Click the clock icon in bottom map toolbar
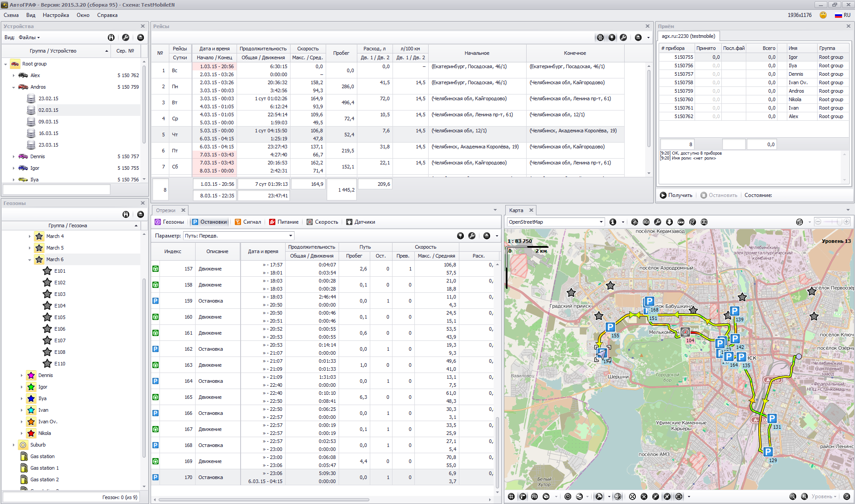The image size is (855, 504). coord(568,496)
